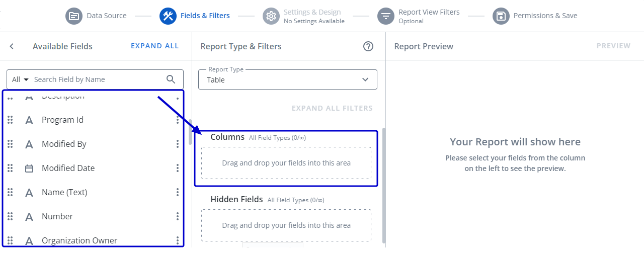Click the Settings & Design gear icon
Screen dimensions: 644x253
[271, 16]
